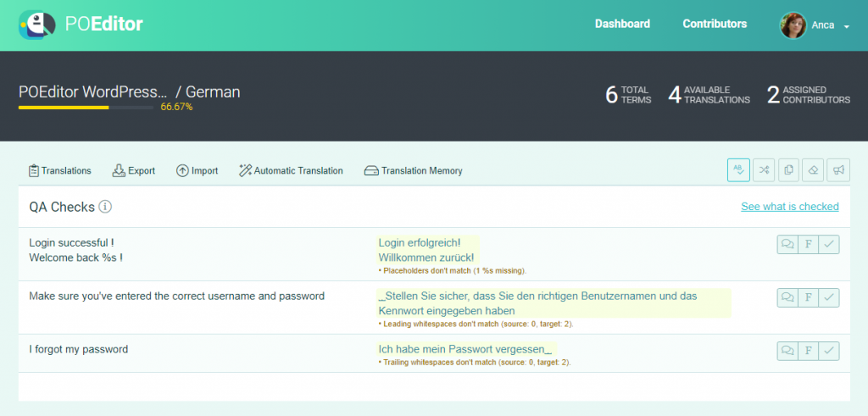
Task: Click the QA Checks info icon
Action: point(105,207)
